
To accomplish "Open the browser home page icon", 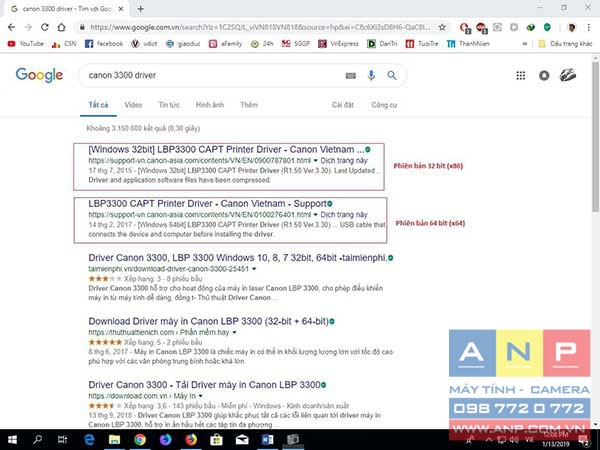I will 62,27.
